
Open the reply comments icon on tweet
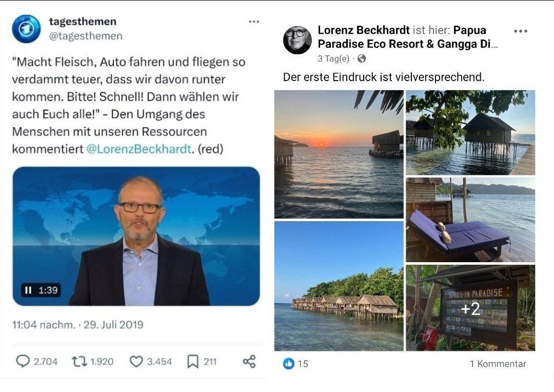[x=23, y=361]
